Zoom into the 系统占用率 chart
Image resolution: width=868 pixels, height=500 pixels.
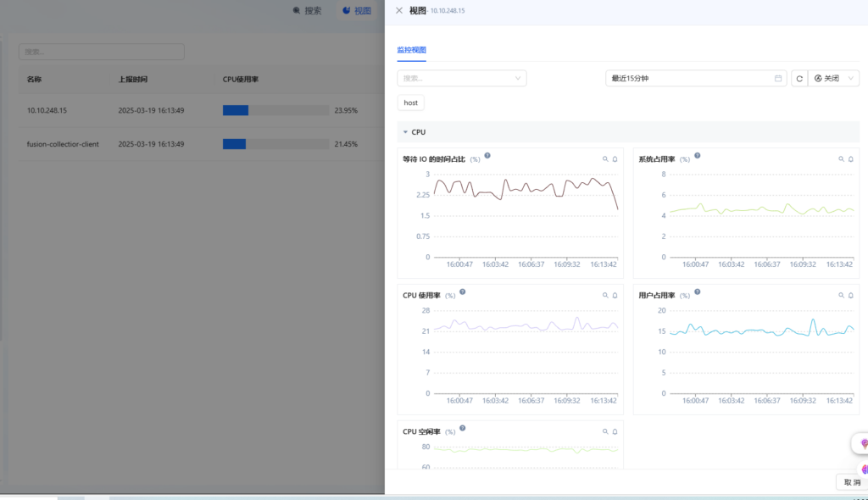pos(841,159)
